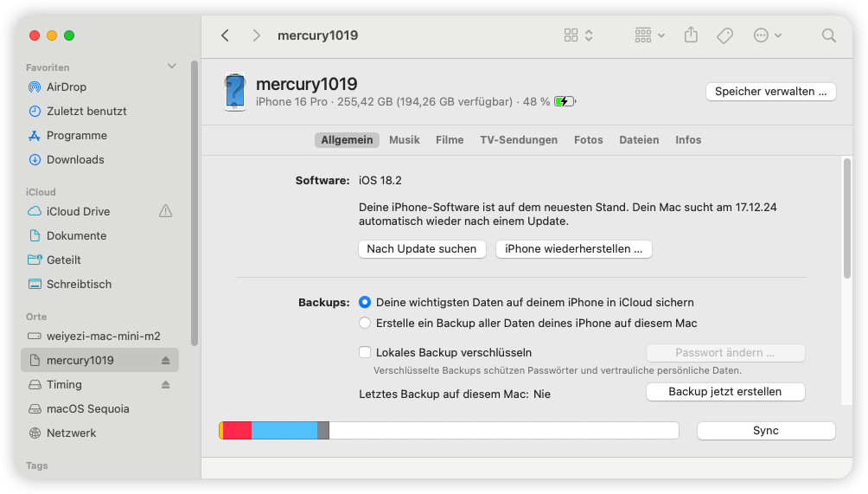Click the tag toolbar icon

tap(724, 35)
